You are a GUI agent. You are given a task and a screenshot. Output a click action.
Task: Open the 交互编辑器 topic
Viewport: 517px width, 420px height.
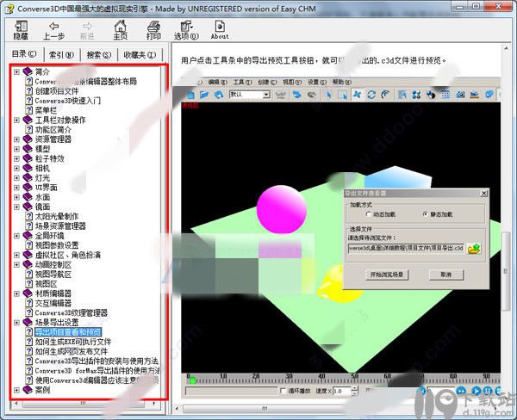tap(53, 303)
